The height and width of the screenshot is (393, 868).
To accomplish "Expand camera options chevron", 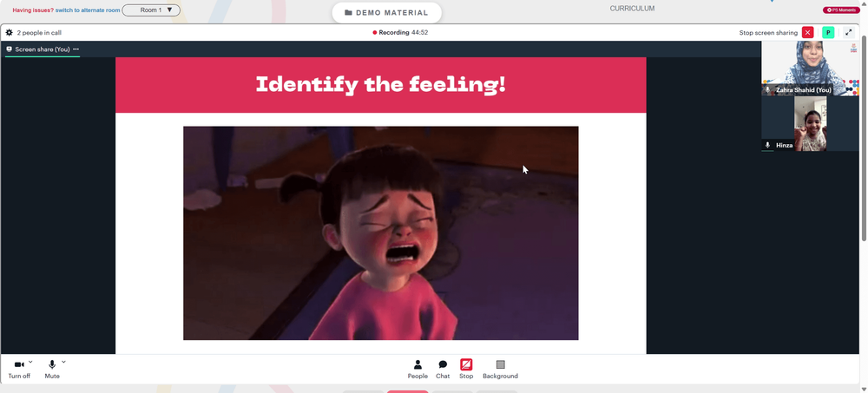I will 30,362.
